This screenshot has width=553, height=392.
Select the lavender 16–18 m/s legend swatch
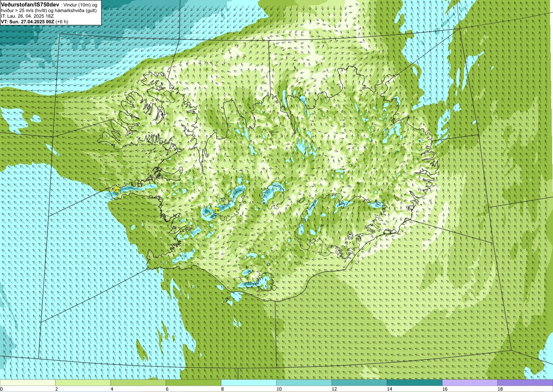click(470, 383)
